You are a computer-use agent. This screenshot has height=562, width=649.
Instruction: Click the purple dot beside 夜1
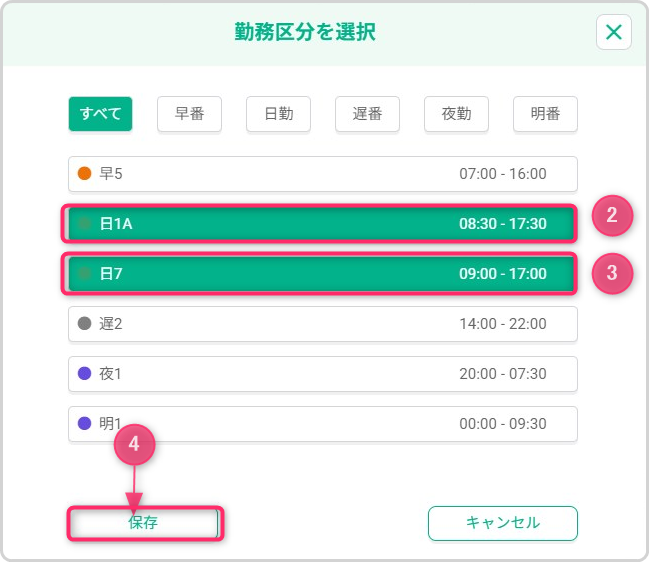[85, 374]
